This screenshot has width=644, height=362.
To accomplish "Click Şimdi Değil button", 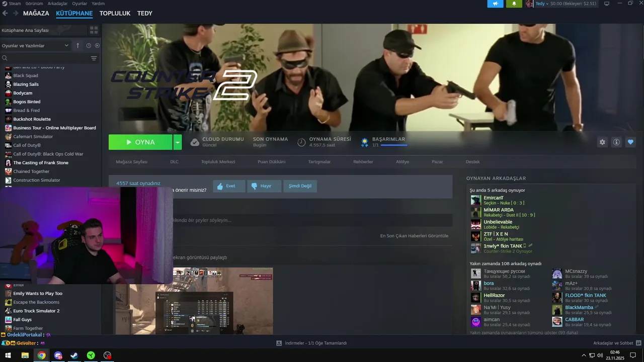I will point(300,186).
